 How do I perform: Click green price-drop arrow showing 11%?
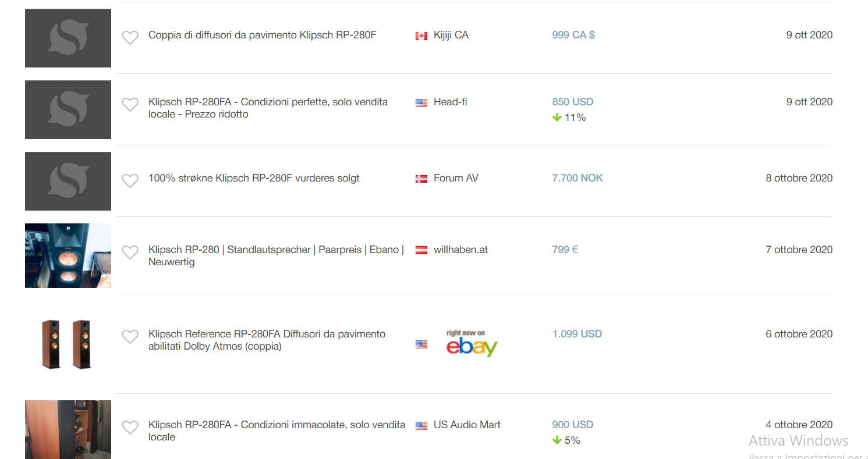pos(557,118)
